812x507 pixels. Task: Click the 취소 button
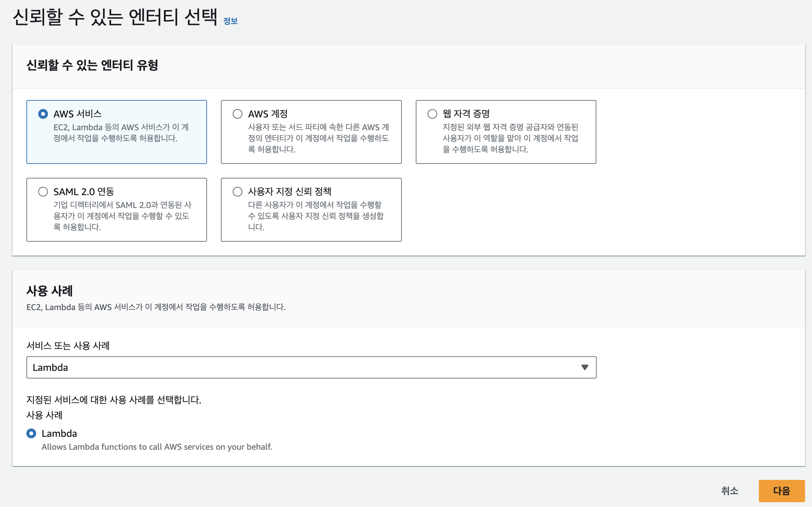click(x=730, y=491)
